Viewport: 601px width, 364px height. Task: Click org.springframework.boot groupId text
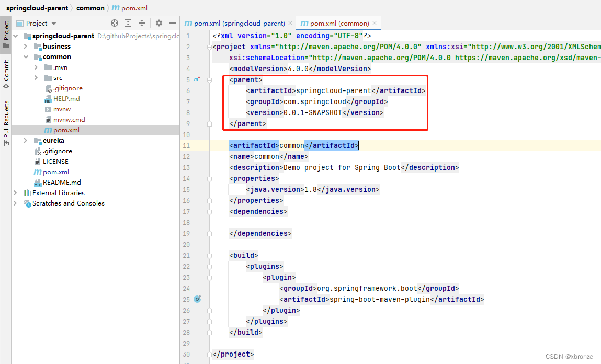pos(367,289)
